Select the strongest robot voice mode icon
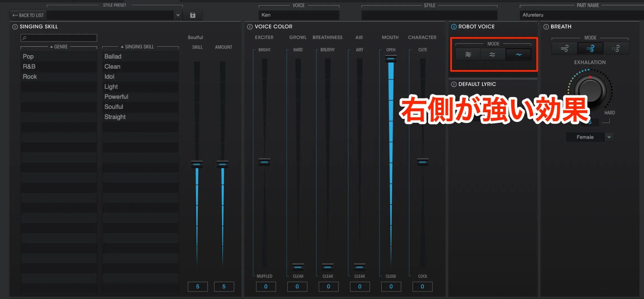The height and width of the screenshot is (299, 644). [x=518, y=55]
